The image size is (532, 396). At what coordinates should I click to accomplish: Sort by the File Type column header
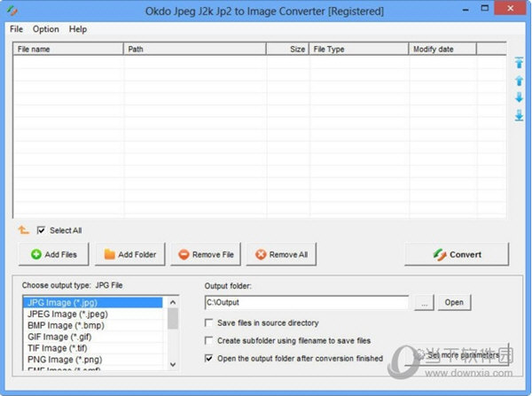click(358, 49)
